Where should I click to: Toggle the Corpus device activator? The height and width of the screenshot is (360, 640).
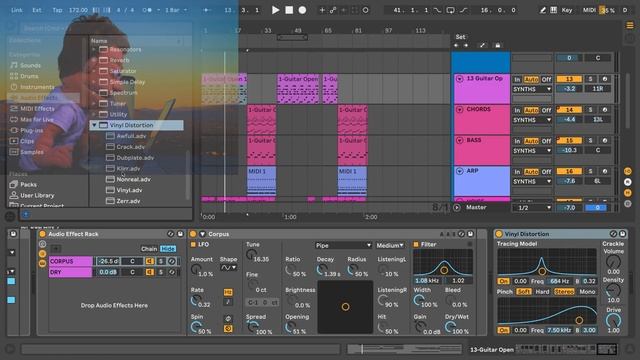point(193,234)
